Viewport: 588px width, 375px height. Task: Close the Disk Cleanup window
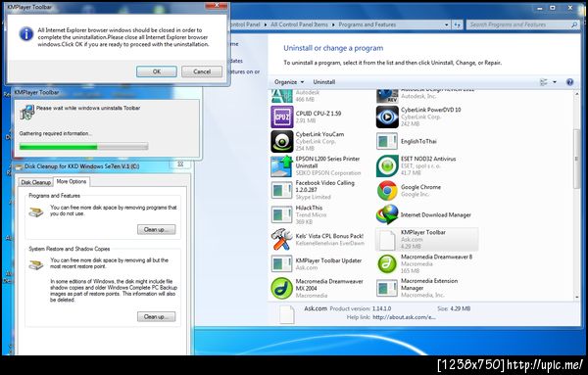point(180,164)
